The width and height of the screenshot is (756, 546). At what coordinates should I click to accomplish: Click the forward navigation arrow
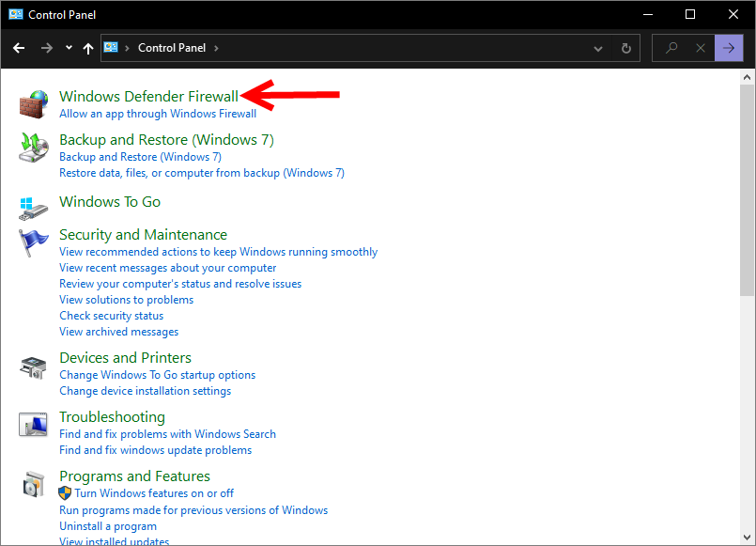(47, 48)
